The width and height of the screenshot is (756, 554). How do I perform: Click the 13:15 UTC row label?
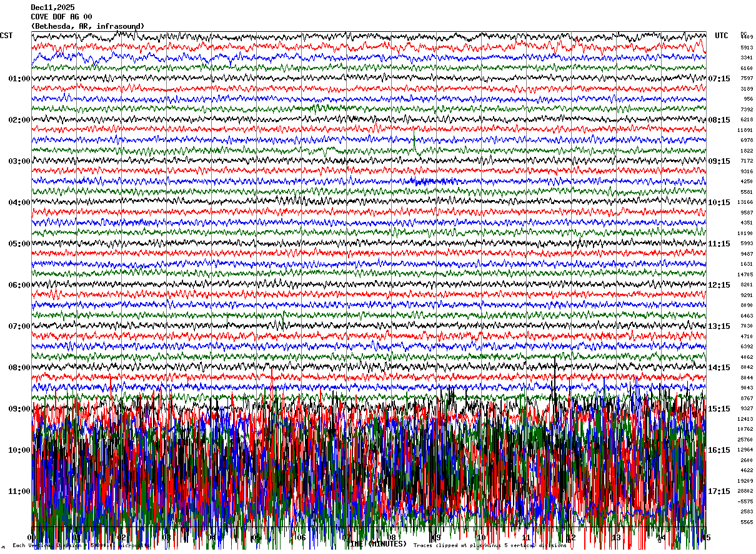719,326
